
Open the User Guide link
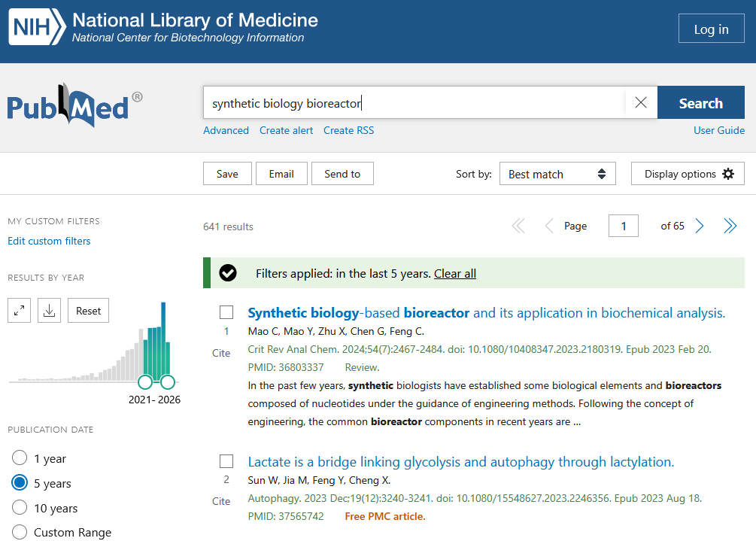tap(719, 130)
